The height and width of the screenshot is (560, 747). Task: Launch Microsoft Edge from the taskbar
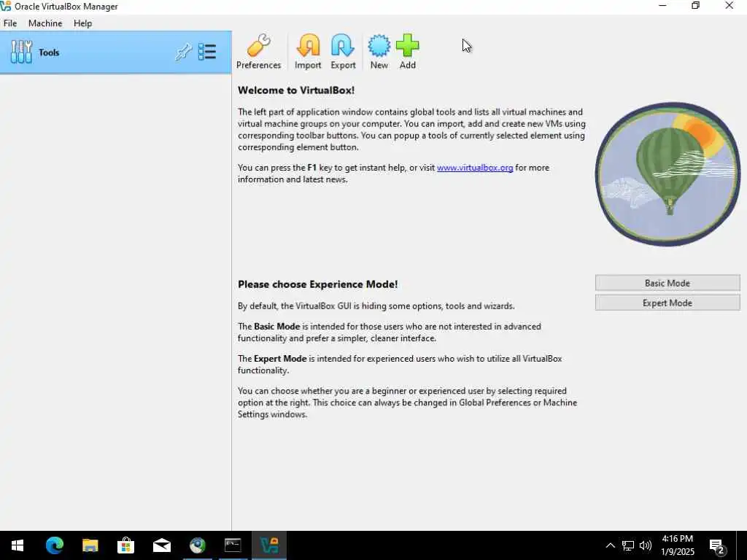(x=55, y=545)
